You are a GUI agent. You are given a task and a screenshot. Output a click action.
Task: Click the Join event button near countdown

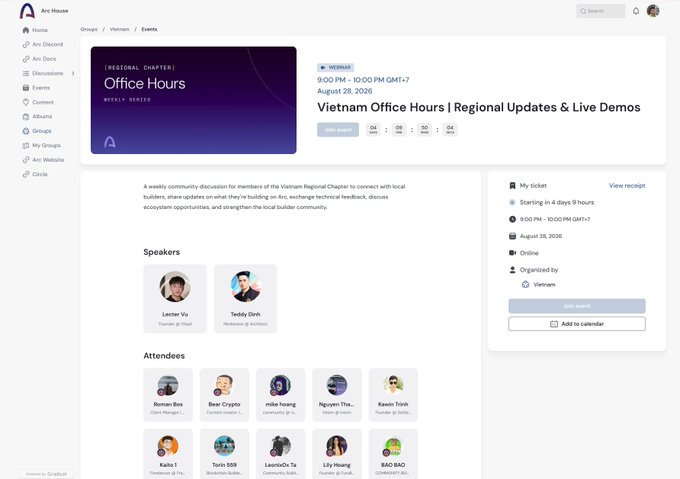(x=338, y=130)
